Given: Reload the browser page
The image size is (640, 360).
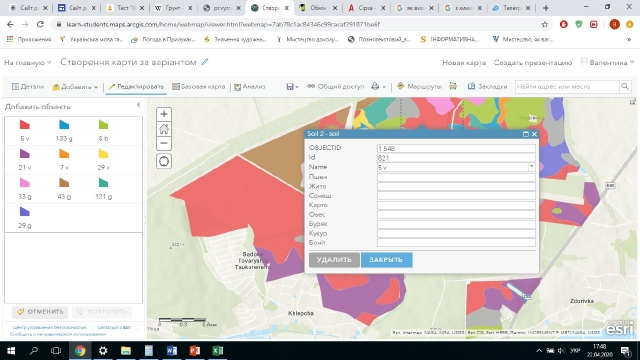Looking at the screenshot, I should coord(40,24).
